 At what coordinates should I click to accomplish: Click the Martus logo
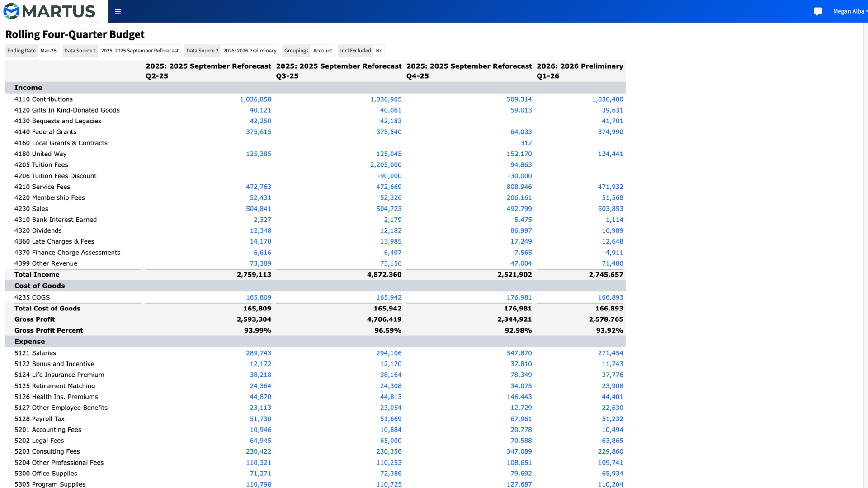point(50,11)
